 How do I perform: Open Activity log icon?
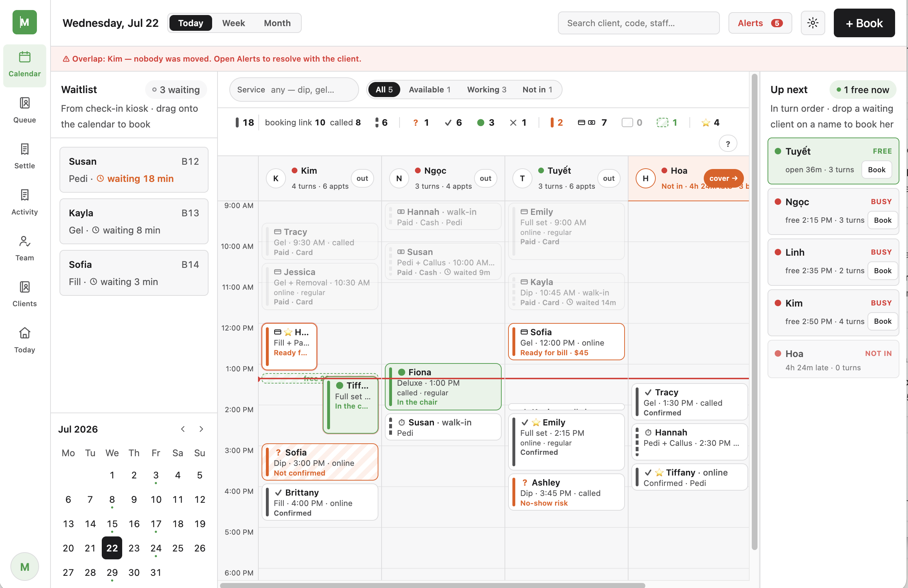24,202
